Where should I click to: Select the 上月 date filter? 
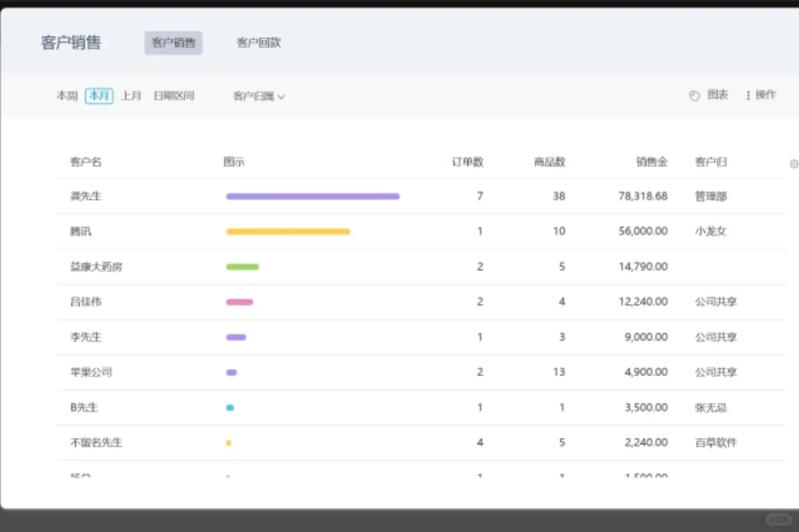coord(131,95)
